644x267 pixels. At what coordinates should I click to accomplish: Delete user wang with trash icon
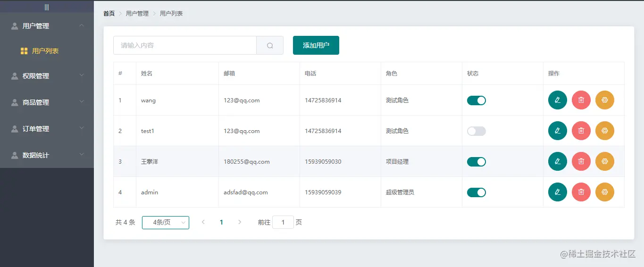click(581, 100)
